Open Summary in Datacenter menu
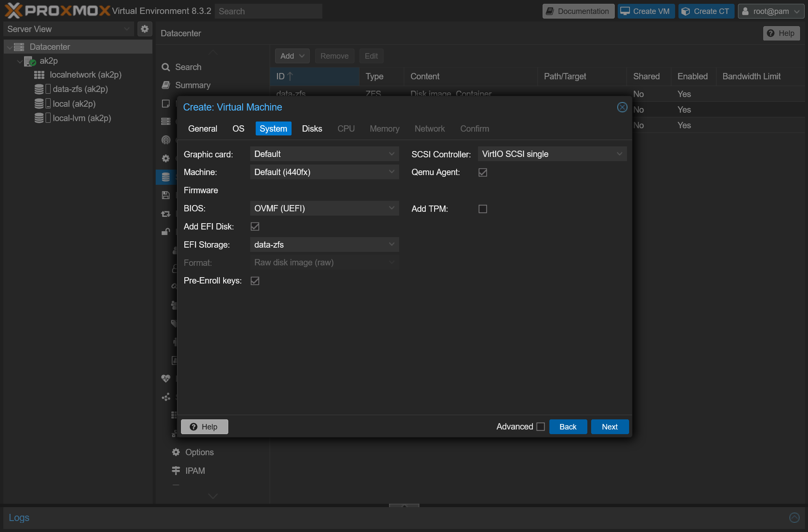808x532 pixels. pos(193,85)
